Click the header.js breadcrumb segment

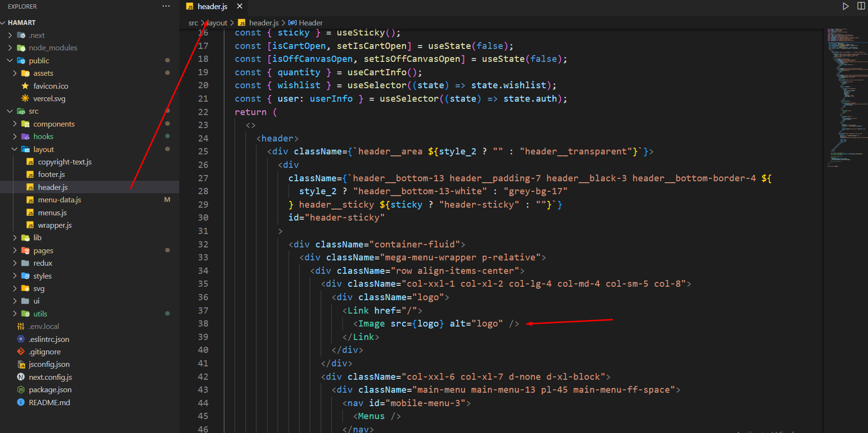(264, 23)
